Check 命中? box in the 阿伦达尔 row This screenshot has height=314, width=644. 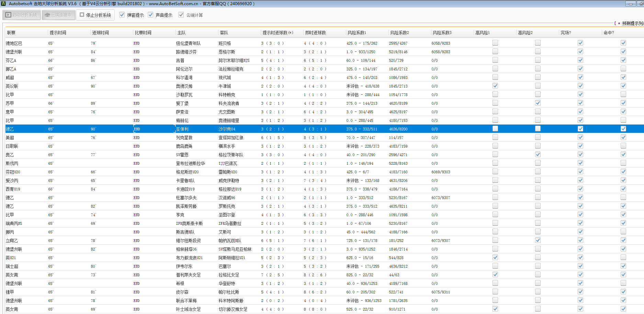623,69
